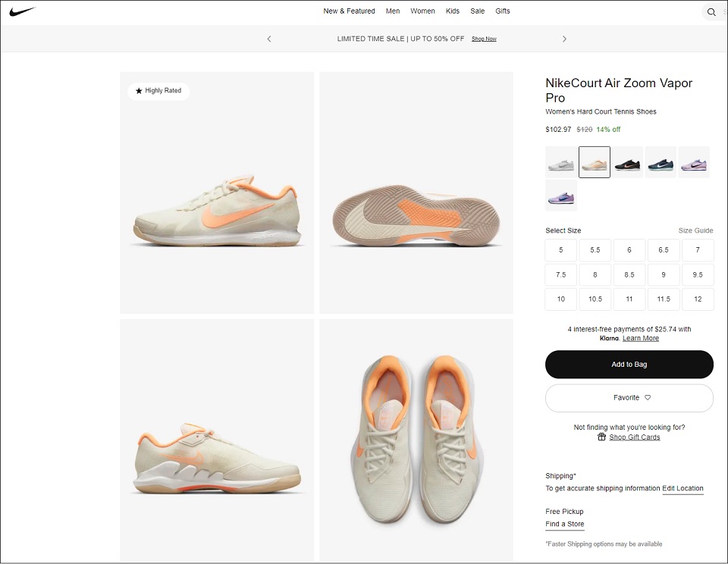The width and height of the screenshot is (728, 564).
Task: Select shoe size 7.5
Action: [561, 275]
